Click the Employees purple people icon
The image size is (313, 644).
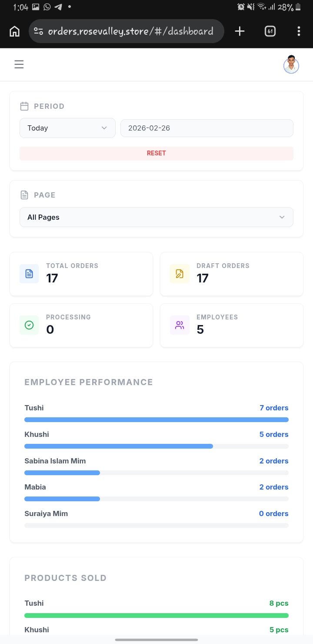(180, 325)
